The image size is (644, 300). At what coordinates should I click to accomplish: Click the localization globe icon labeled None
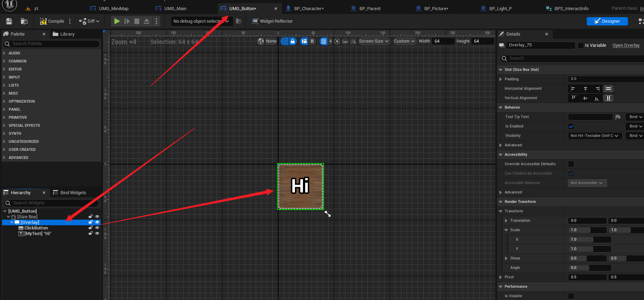click(x=267, y=41)
